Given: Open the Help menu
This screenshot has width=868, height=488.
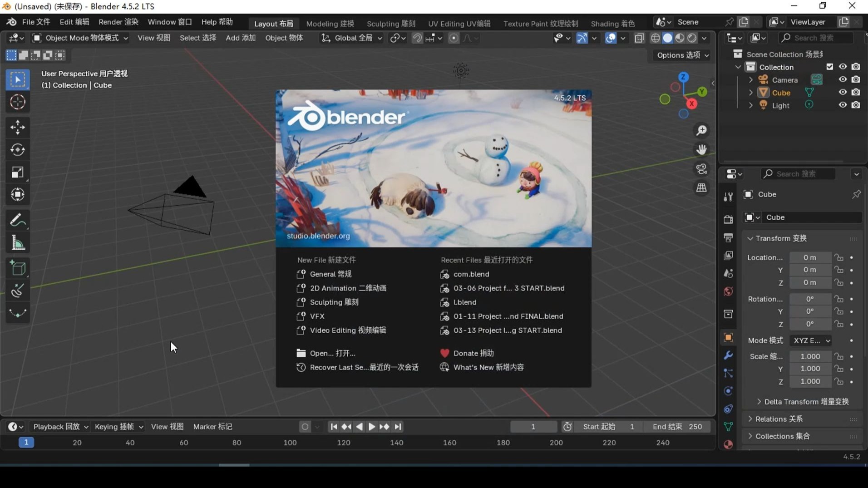Looking at the screenshot, I should (x=217, y=22).
